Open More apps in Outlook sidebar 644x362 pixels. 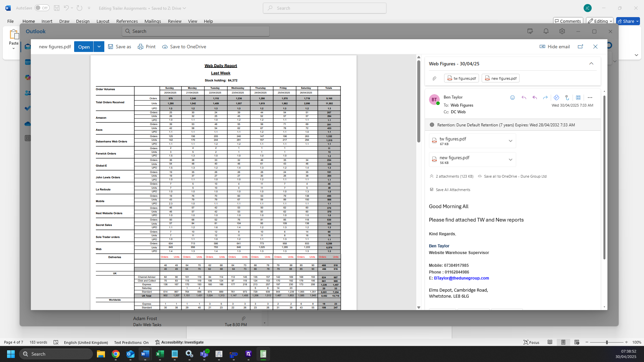click(x=28, y=138)
